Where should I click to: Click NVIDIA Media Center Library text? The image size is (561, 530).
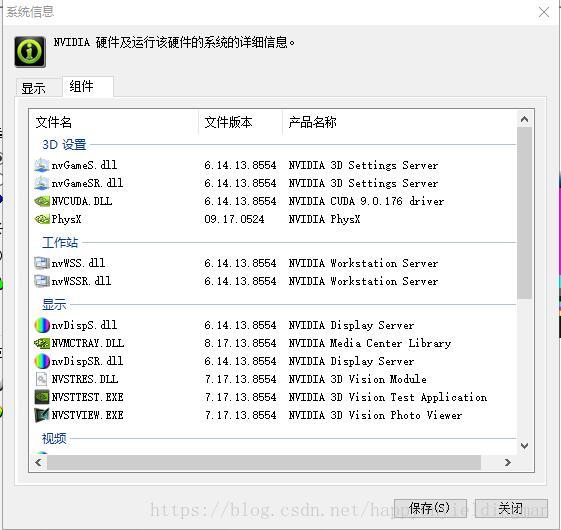pos(370,343)
